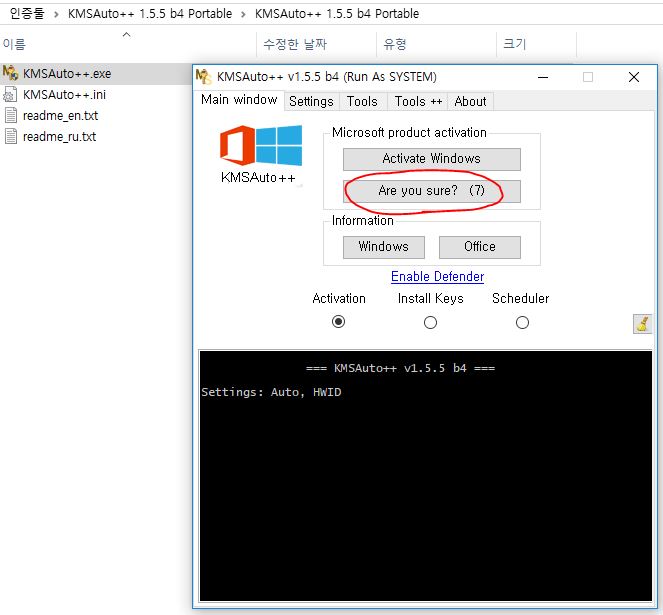The image size is (663, 615).
Task: Click the sort arrow above 이름 column
Action: tap(126, 34)
